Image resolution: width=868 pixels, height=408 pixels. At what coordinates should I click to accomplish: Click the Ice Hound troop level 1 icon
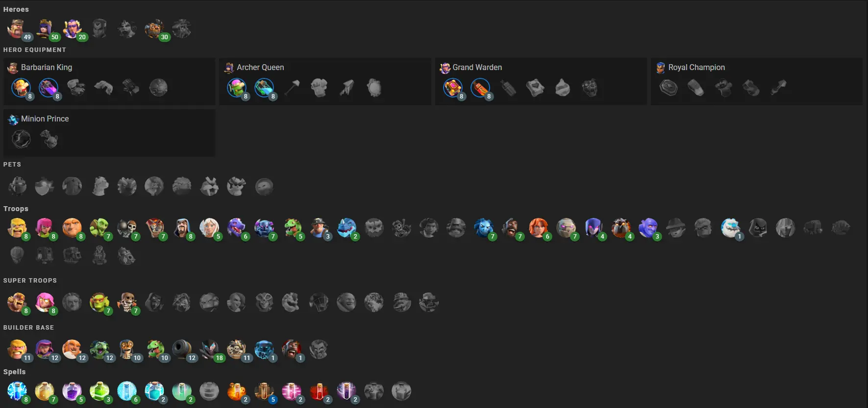[x=731, y=228]
